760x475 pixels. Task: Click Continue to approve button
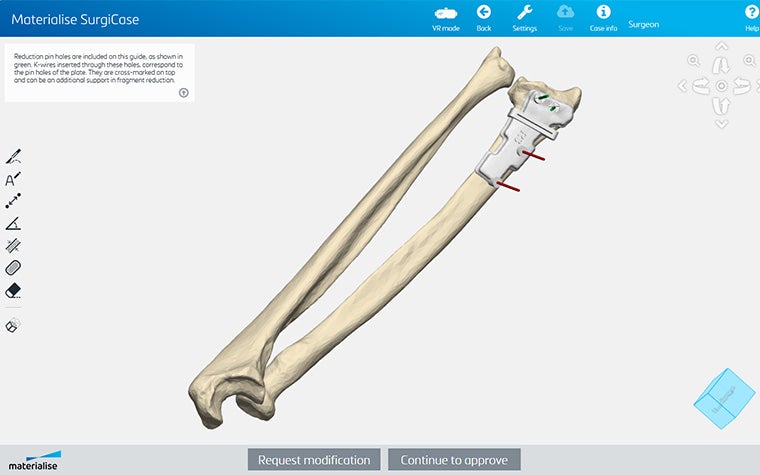[454, 459]
